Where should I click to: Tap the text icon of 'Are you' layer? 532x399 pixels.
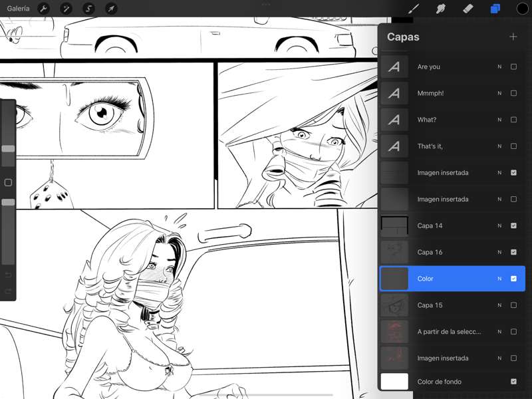click(394, 67)
